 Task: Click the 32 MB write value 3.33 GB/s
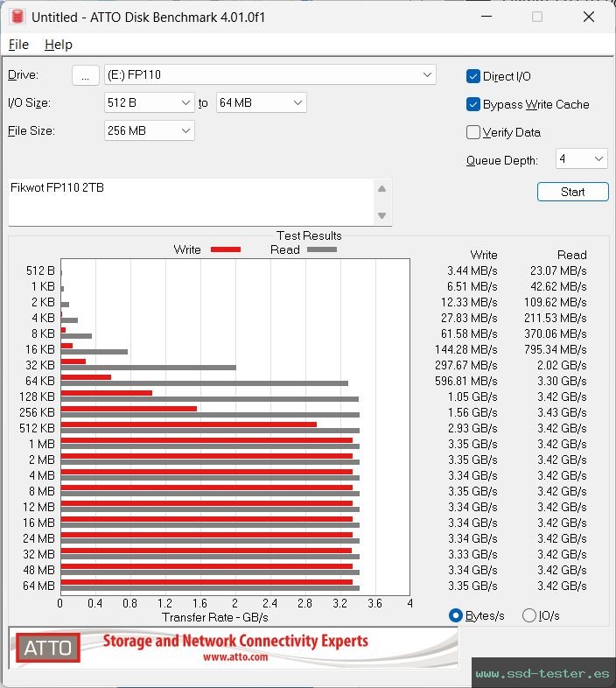click(472, 554)
